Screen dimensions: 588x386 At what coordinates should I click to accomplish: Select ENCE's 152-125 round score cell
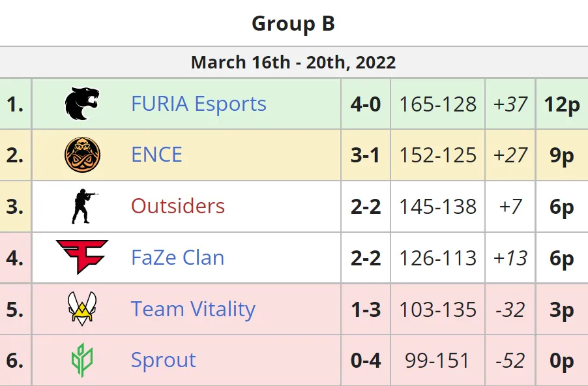pos(437,155)
